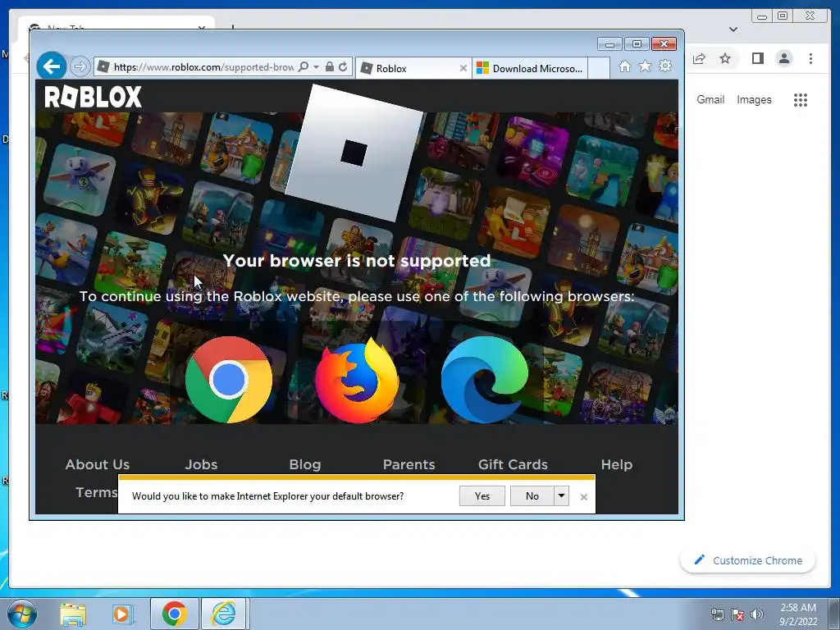View the security lock icon in address bar
Image resolution: width=840 pixels, height=630 pixels.
[330, 67]
